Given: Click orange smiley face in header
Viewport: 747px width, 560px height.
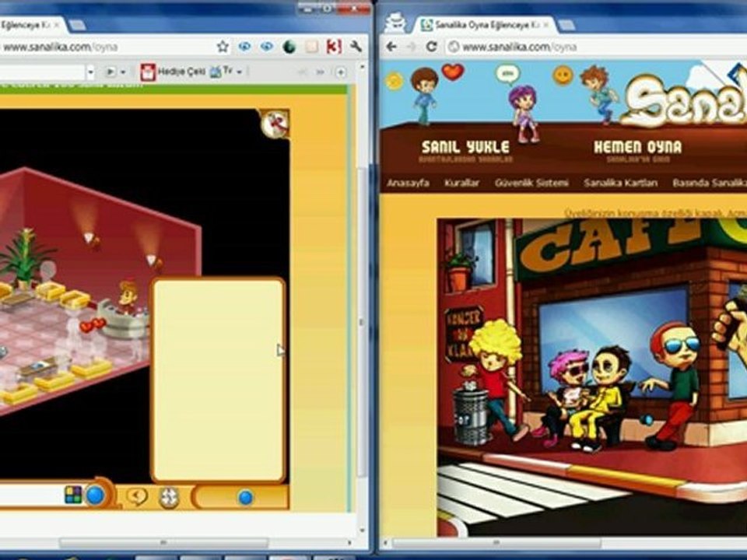Looking at the screenshot, I should [x=563, y=75].
